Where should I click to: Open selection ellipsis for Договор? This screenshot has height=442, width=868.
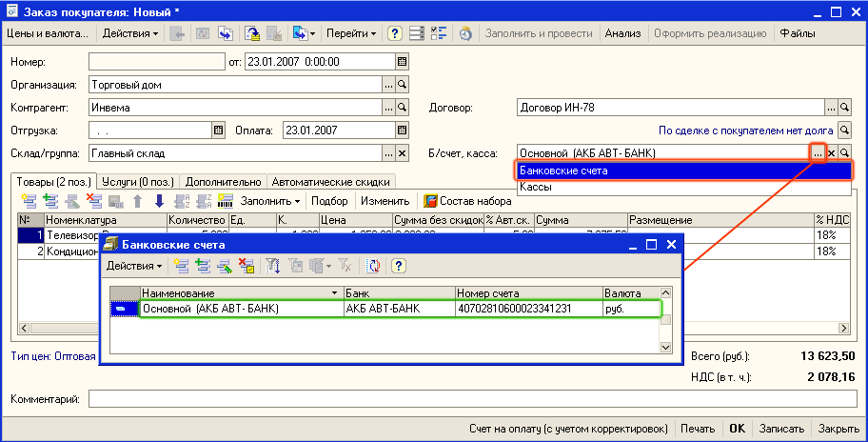(x=831, y=108)
